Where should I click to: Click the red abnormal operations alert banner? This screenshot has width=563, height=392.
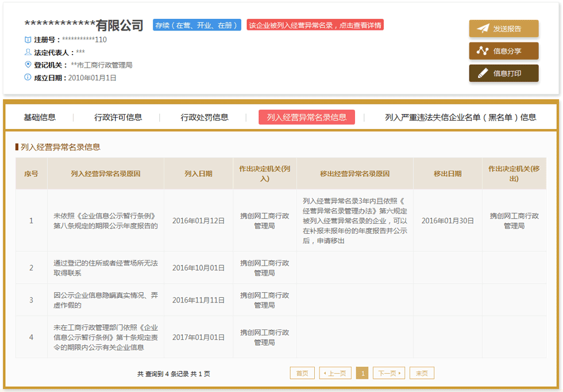click(319, 25)
